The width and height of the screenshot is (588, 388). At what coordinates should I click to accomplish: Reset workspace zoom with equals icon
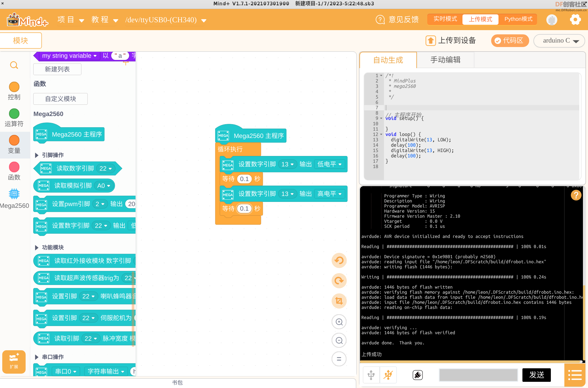[x=339, y=359]
